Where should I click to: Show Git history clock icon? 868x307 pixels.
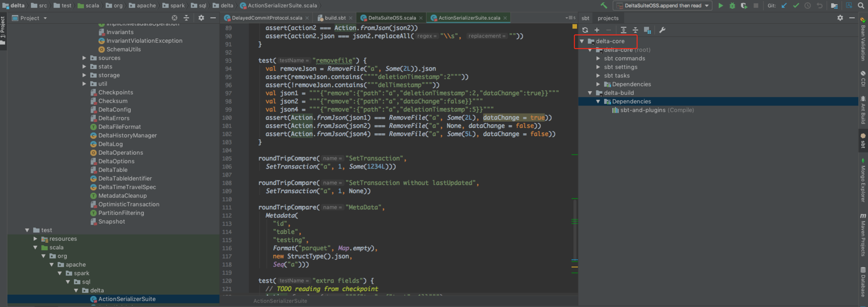coord(808,5)
